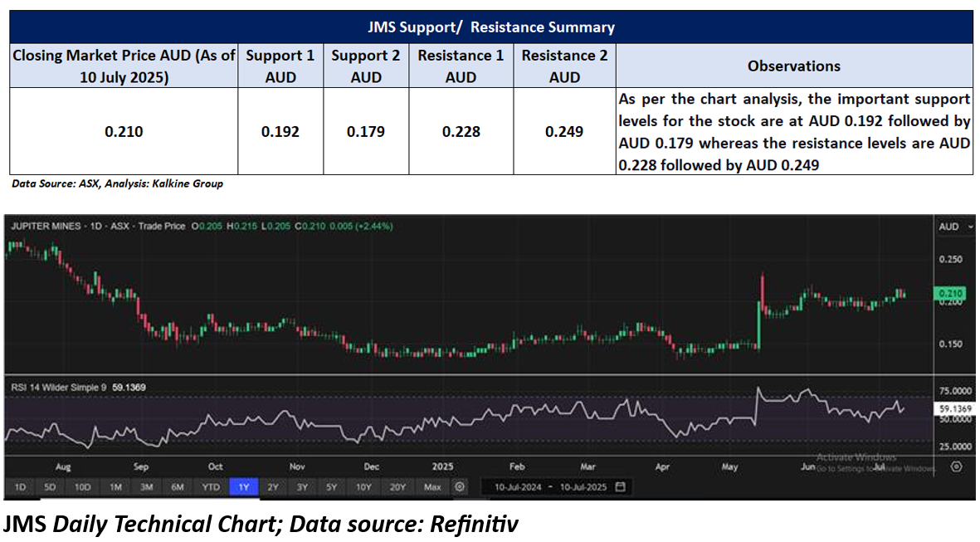980x542 pixels.
Task: Click the 2025 label on time axis
Action: click(442, 467)
